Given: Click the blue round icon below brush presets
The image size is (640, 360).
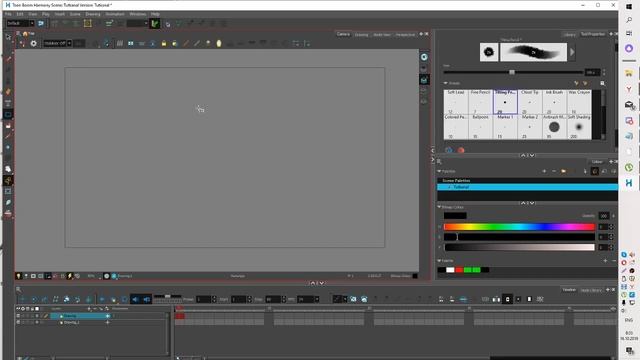Looking at the screenshot, I should point(449,150).
